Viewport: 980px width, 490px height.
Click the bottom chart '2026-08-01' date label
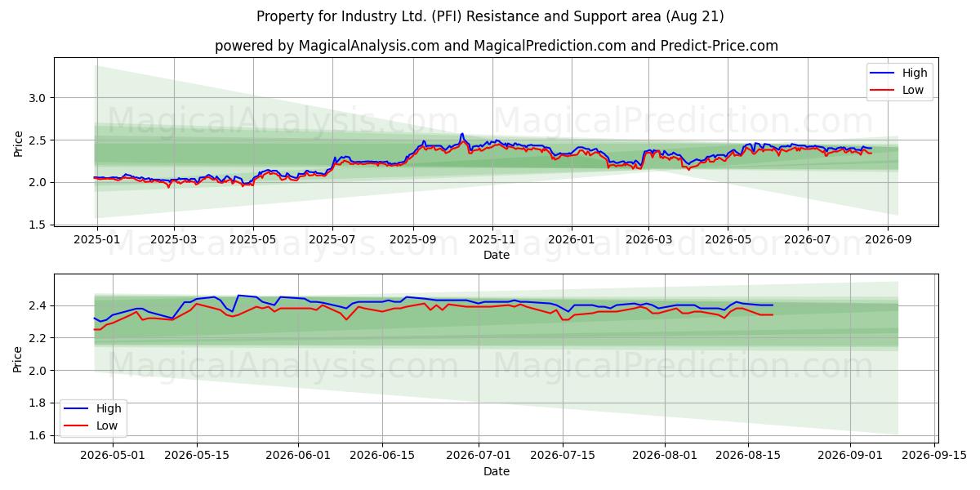pyautogui.click(x=665, y=457)
